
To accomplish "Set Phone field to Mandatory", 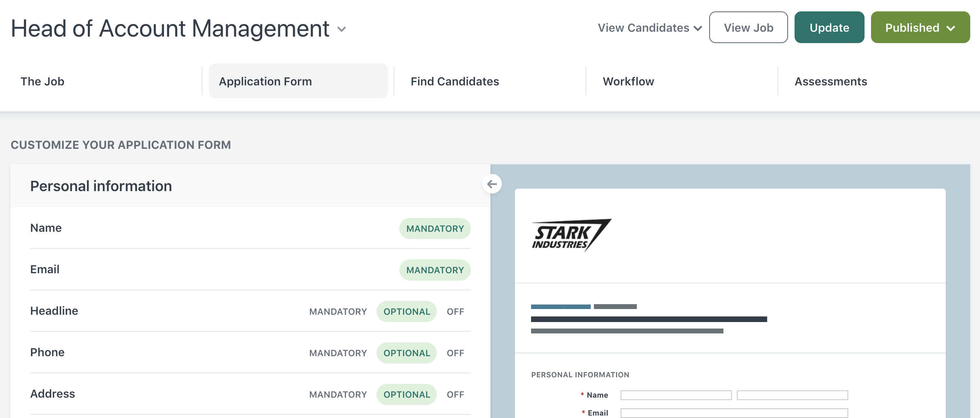I will [338, 353].
